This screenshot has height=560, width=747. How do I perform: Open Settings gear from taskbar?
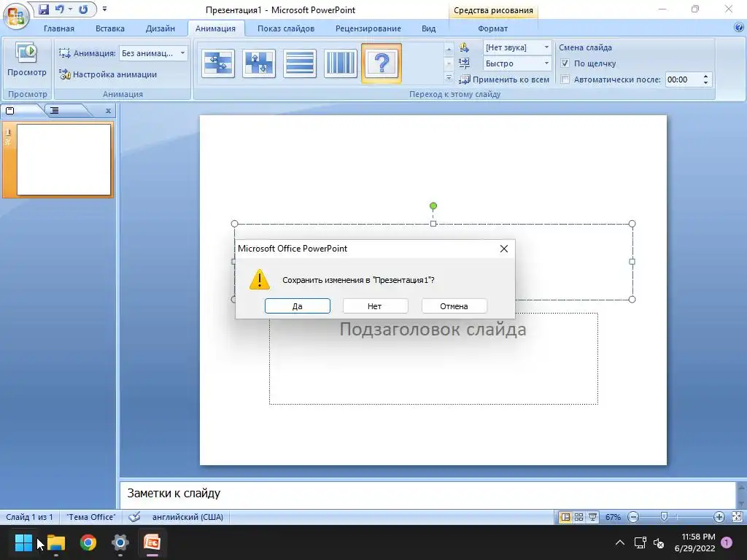click(120, 542)
